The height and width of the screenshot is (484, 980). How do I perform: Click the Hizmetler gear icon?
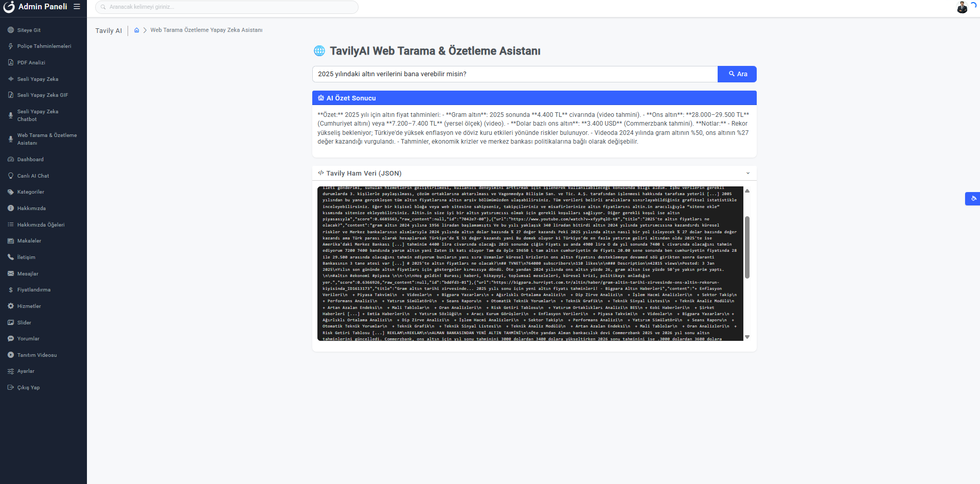tap(11, 306)
